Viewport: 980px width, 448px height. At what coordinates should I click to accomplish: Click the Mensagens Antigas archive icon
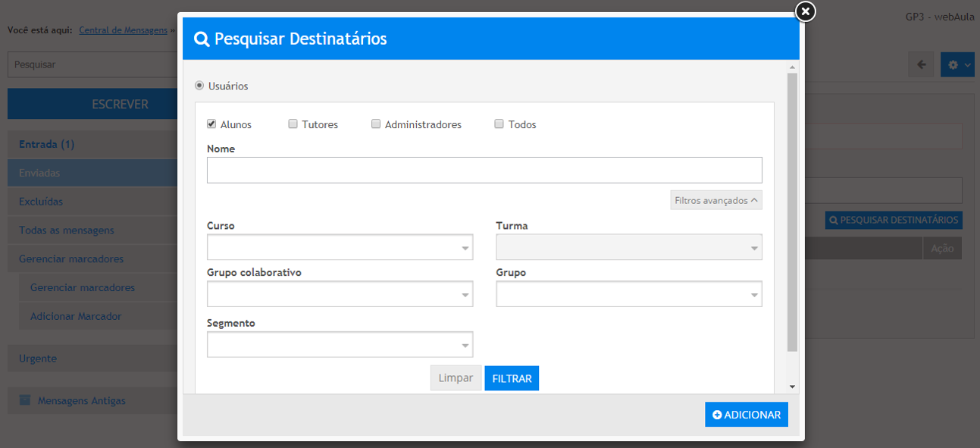click(x=25, y=399)
